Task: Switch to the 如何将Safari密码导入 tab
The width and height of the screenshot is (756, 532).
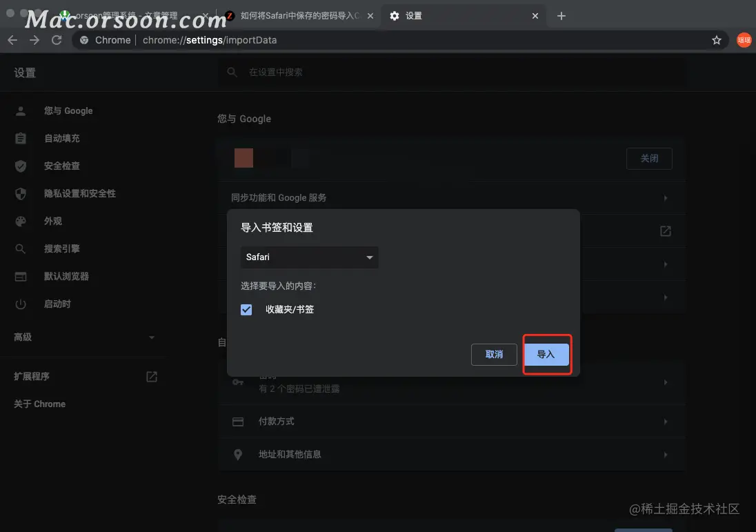Action: [300, 15]
